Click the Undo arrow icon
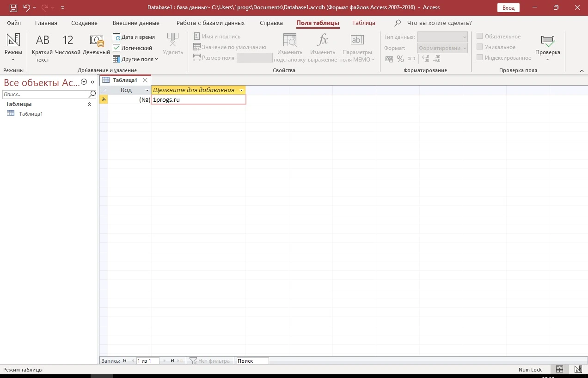588x378 pixels. 26,7
